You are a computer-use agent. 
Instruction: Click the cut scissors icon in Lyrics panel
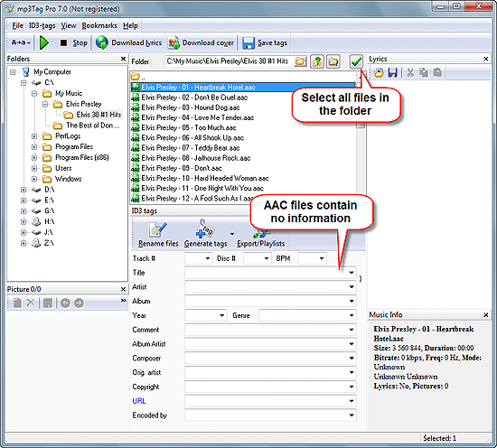(x=410, y=73)
